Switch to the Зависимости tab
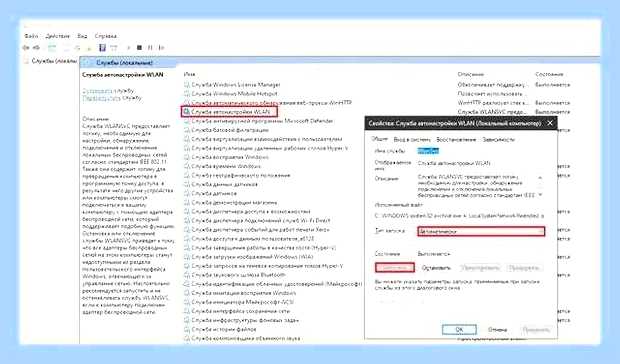Screen dimensions: 620x364 click(x=499, y=140)
